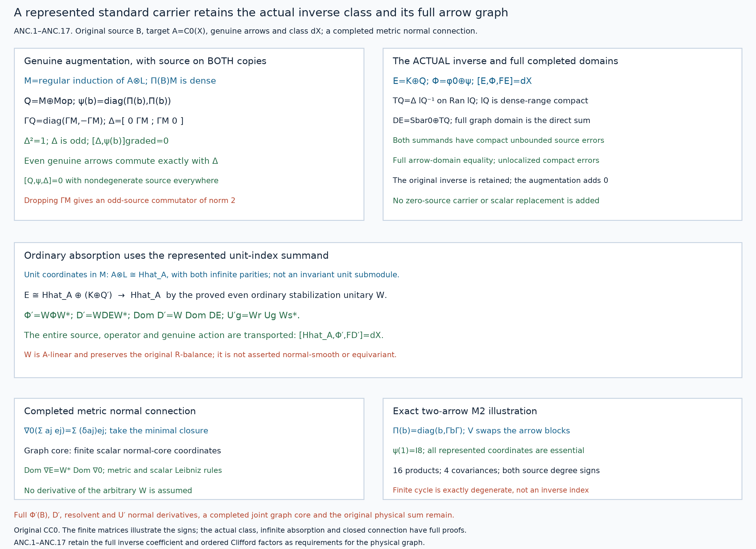Click 'Unit coordinates in M' blue line

(x=212, y=274)
